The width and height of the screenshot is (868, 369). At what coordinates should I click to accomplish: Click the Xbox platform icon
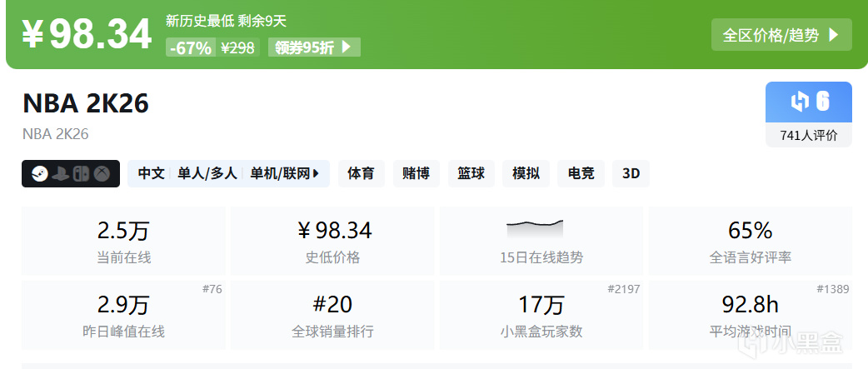pyautogui.click(x=102, y=174)
